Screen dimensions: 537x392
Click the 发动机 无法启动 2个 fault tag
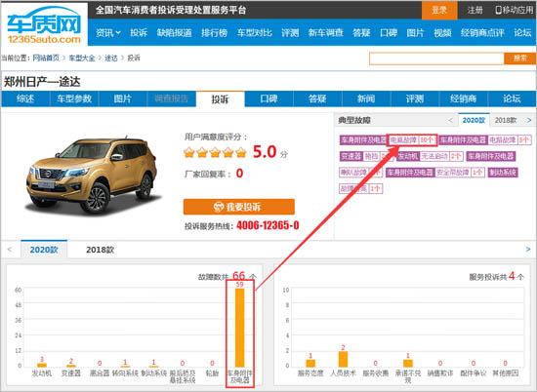pos(430,156)
